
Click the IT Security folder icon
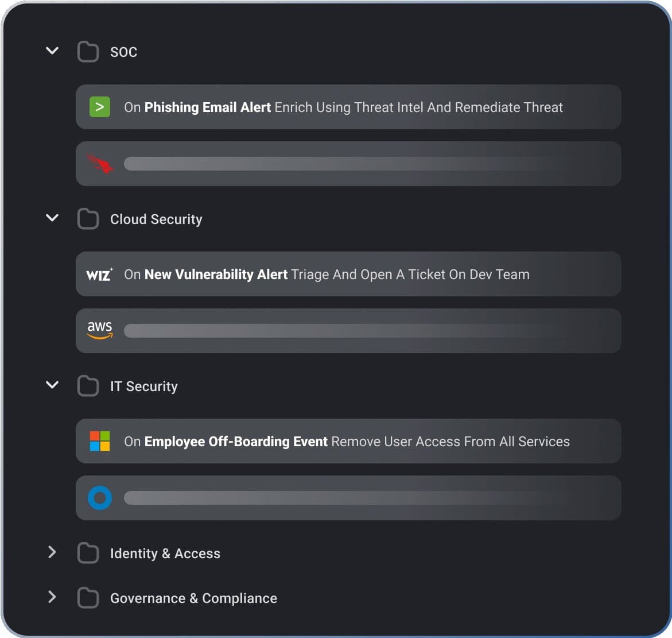pos(88,386)
